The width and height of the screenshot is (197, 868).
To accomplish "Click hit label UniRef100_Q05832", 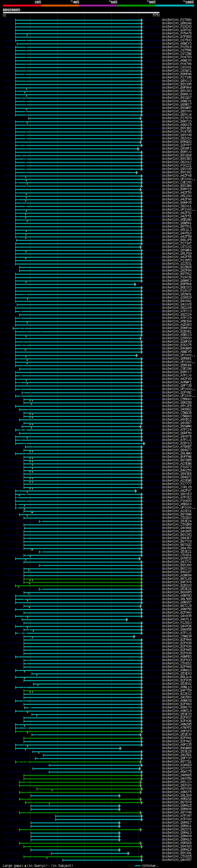I will tap(177, 559).
